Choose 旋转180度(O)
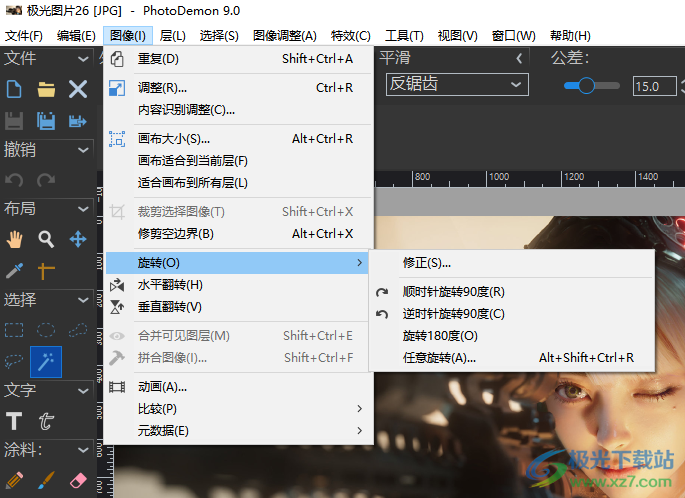Image resolution: width=685 pixels, height=498 pixels. (512, 336)
